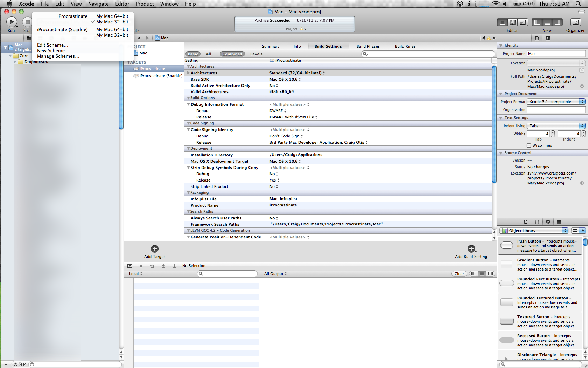
Task: Open the Local variables scope dropdown
Action: tap(136, 274)
